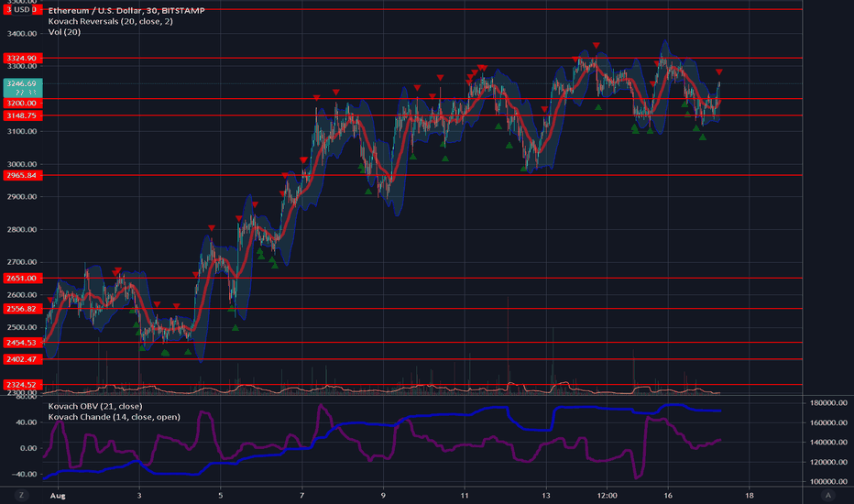
Task: Click the 3000.00 price axis value
Action: tap(22, 164)
